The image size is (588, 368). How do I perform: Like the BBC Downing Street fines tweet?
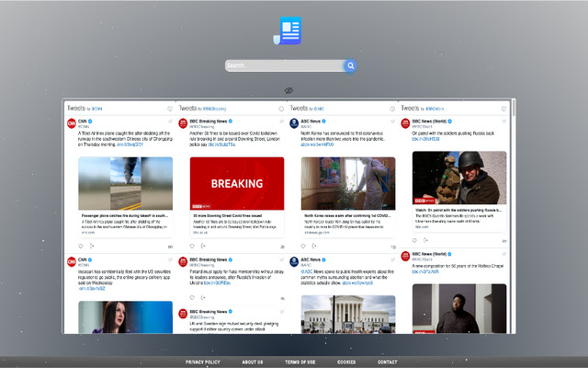(x=192, y=246)
